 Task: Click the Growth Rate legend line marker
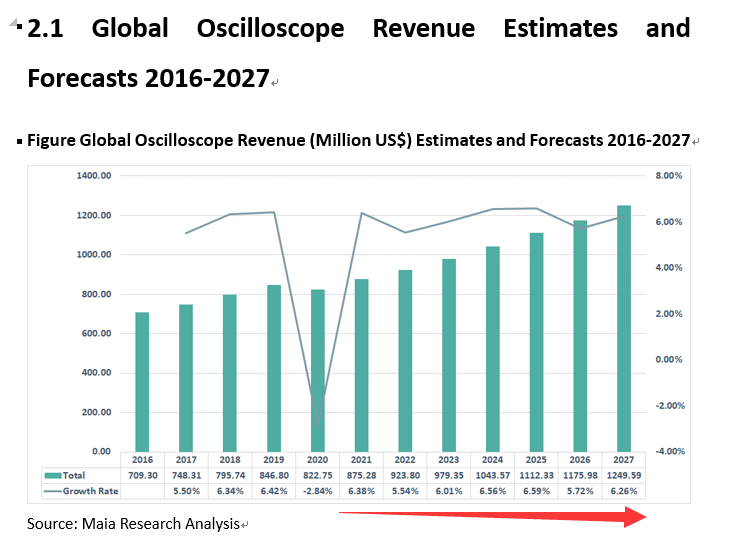point(52,491)
